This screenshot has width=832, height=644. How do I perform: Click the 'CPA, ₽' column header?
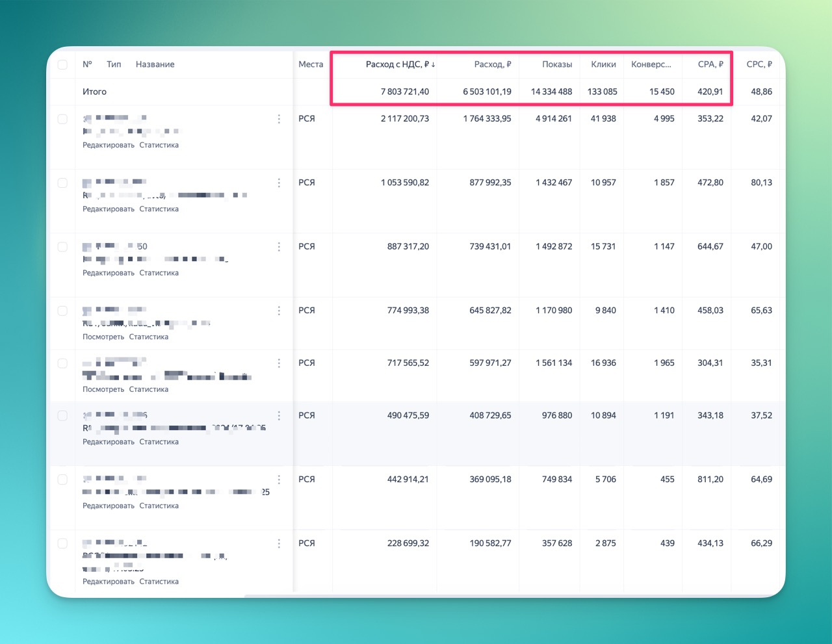click(710, 64)
